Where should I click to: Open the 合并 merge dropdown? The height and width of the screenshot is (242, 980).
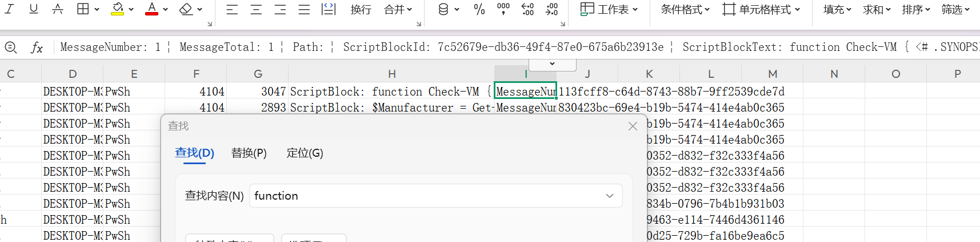point(398,10)
